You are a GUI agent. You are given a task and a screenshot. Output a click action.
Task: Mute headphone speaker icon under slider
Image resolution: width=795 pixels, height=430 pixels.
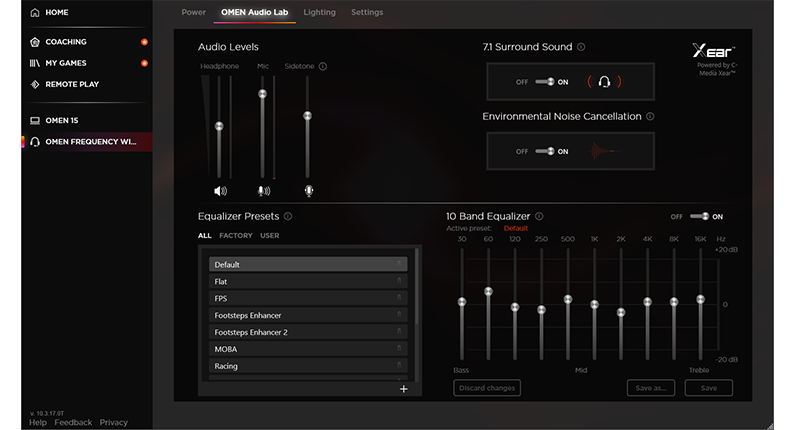221,191
